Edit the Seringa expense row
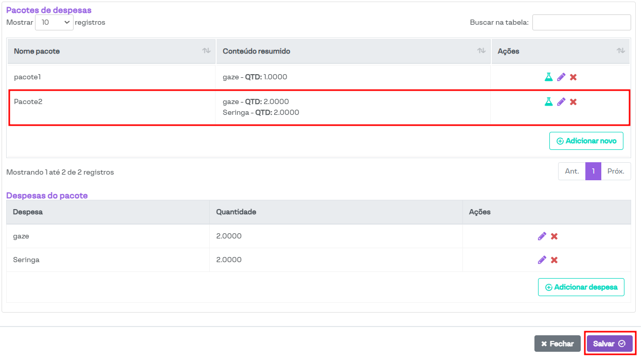 pos(542,260)
